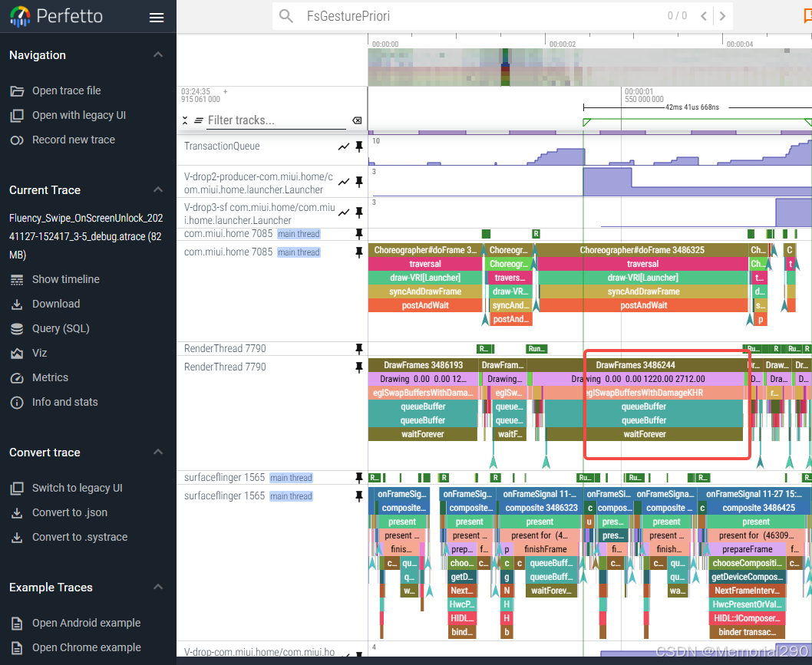Select DrawFrames 3486244 slice
Image resolution: width=812 pixels, height=665 pixels.
point(635,365)
